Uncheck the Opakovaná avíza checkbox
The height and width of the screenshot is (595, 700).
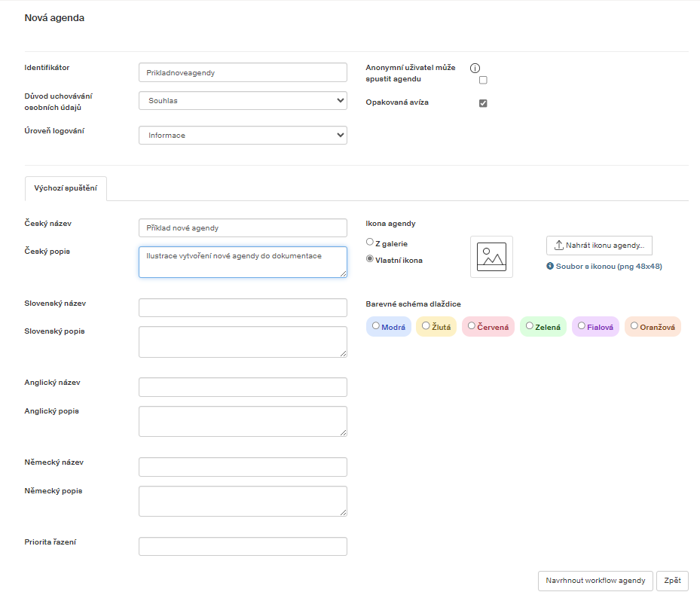pos(483,103)
